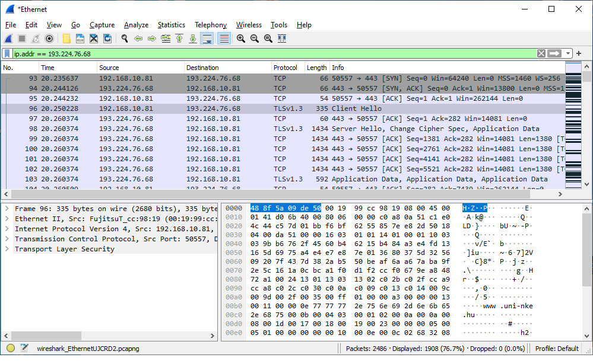Click the packet list horizontal scrollbar
The image size is (593, 364).
271,194
